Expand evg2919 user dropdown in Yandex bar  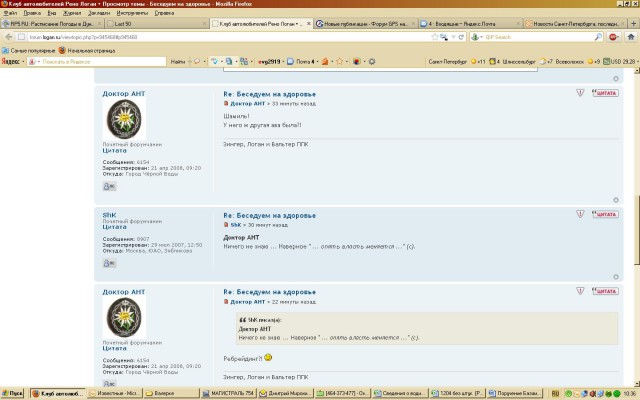click(283, 62)
